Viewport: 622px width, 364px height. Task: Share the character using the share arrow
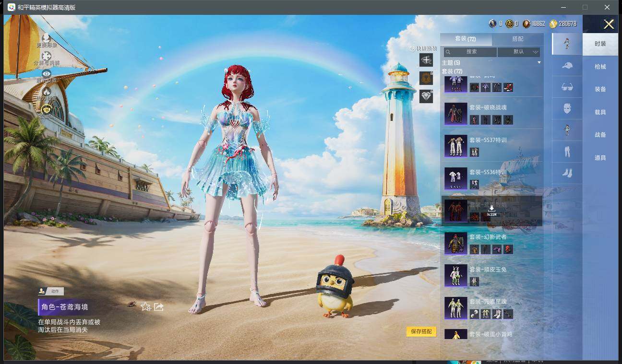[159, 306]
